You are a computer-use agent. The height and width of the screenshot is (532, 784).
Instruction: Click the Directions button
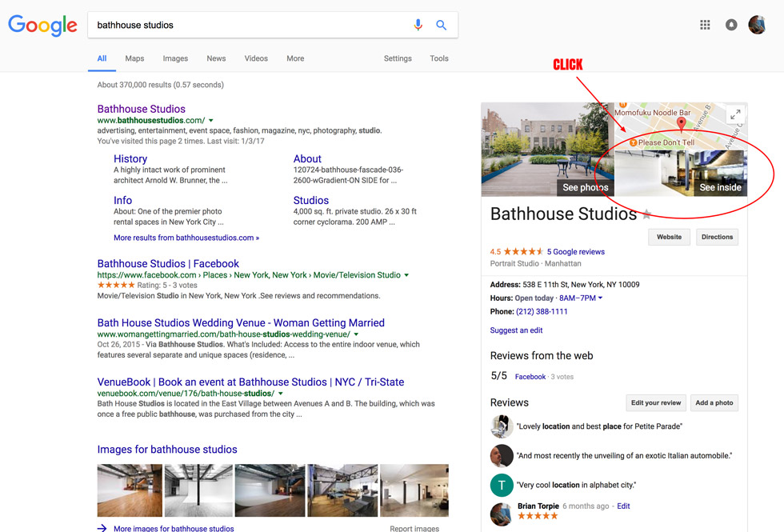(717, 237)
